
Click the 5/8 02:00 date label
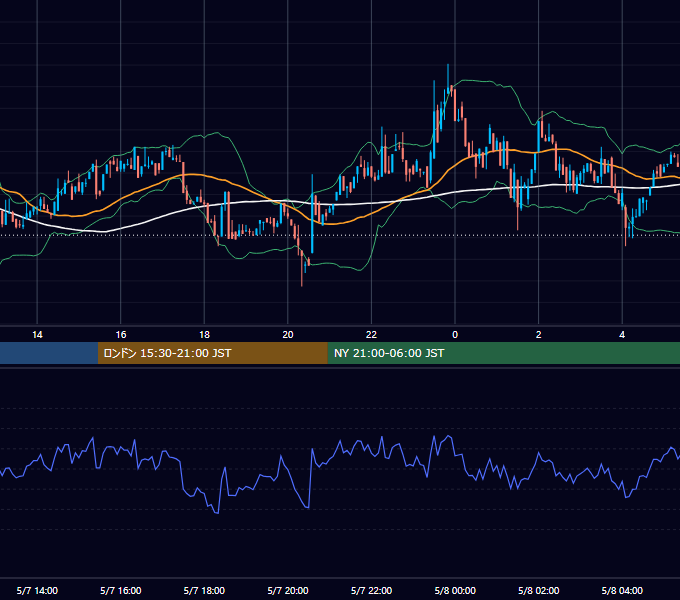click(539, 590)
